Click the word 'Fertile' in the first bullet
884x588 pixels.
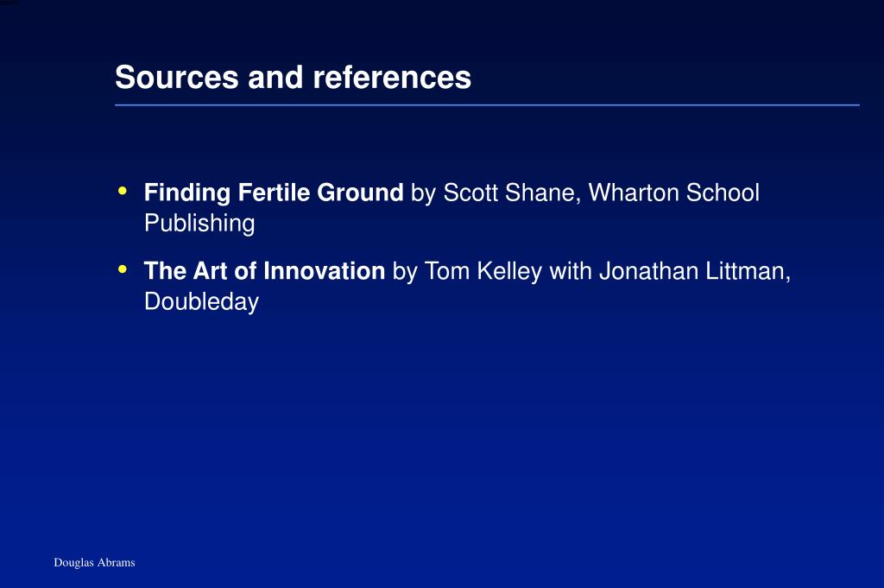pyautogui.click(x=274, y=193)
